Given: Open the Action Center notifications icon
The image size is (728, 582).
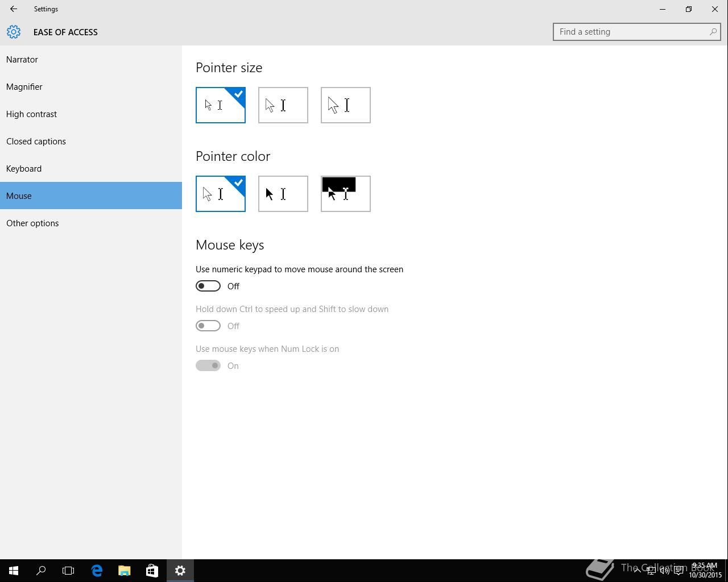Looking at the screenshot, I should (x=679, y=571).
